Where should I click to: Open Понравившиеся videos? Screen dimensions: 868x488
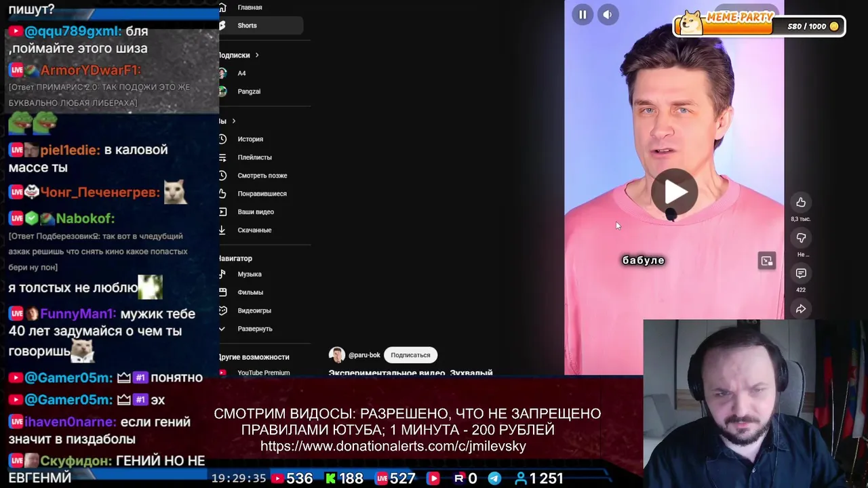pos(261,194)
